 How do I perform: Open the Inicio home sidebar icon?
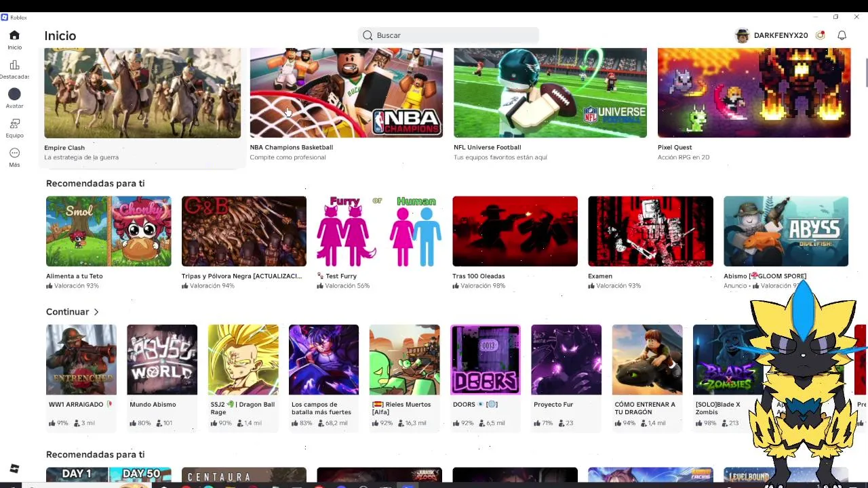coord(14,35)
